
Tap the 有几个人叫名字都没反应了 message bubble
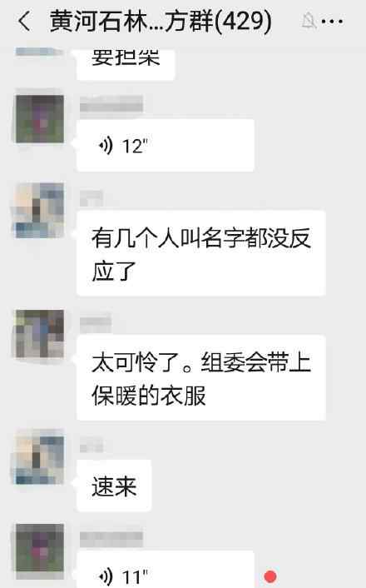point(200,253)
